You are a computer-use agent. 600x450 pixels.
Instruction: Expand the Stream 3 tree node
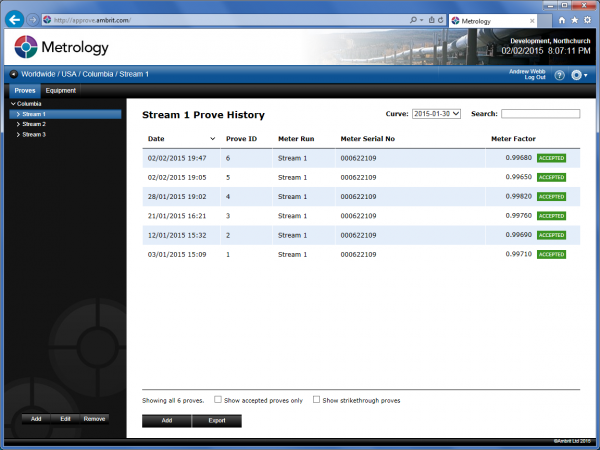pyautogui.click(x=18, y=135)
